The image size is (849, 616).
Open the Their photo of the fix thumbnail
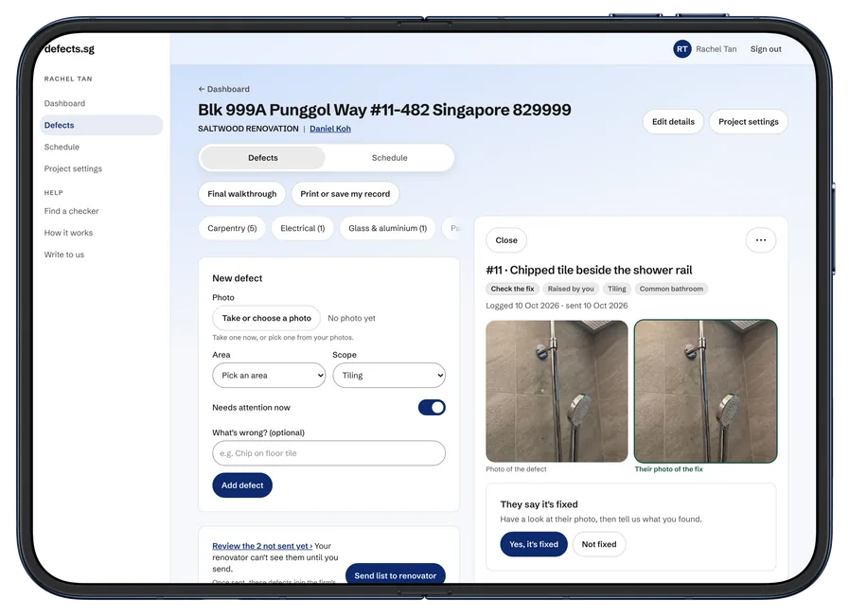click(705, 391)
